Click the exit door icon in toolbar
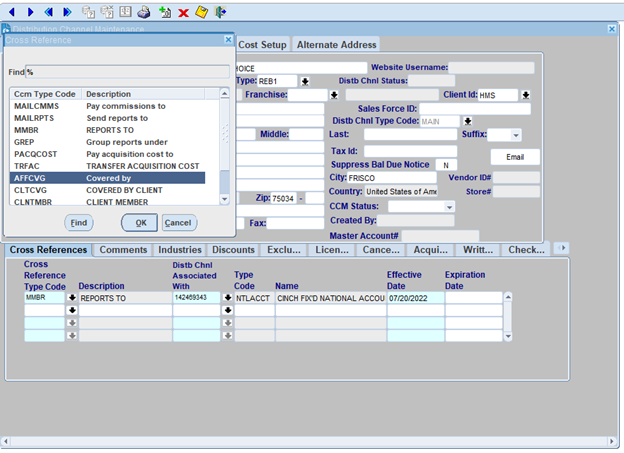 [x=220, y=12]
